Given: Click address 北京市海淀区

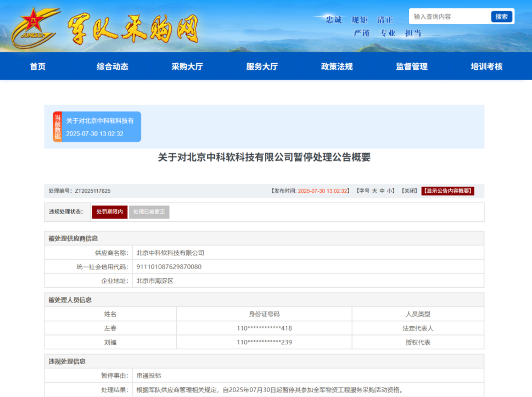Looking at the screenshot, I should pos(155,281).
